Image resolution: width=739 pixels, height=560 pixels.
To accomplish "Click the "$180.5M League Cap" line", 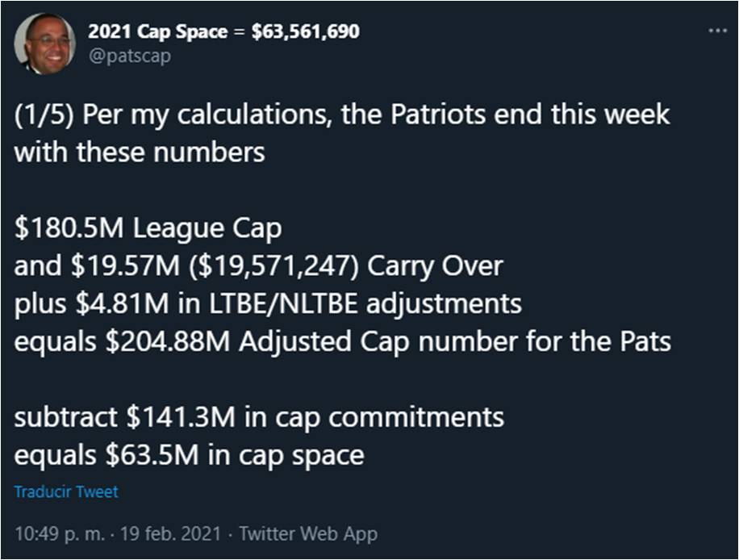I will pos(148,228).
